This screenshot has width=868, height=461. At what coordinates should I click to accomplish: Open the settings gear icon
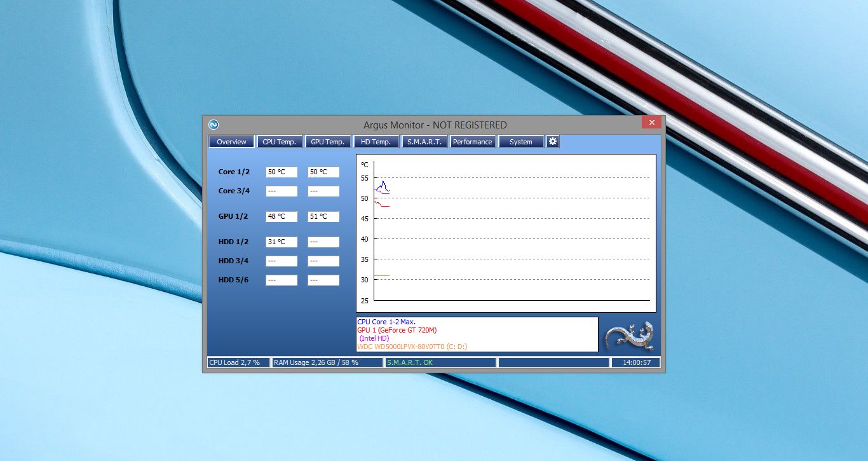553,141
